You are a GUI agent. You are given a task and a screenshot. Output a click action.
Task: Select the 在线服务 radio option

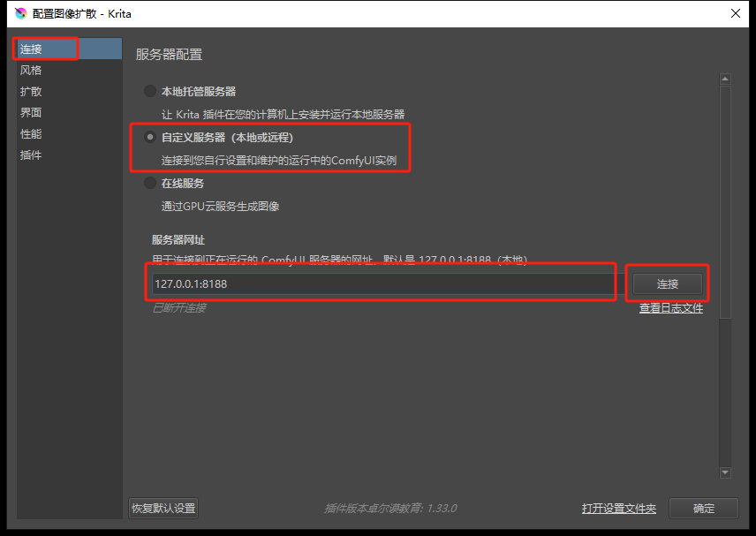point(150,184)
